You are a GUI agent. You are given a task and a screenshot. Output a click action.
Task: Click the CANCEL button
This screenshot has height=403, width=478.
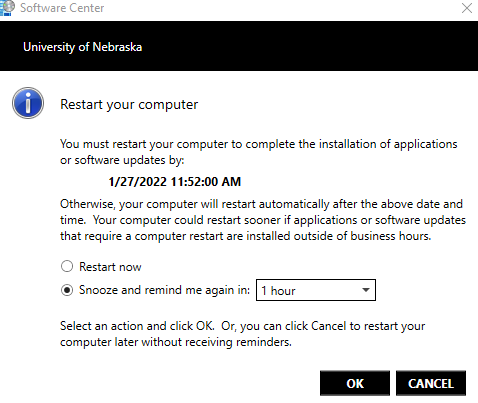[431, 383]
